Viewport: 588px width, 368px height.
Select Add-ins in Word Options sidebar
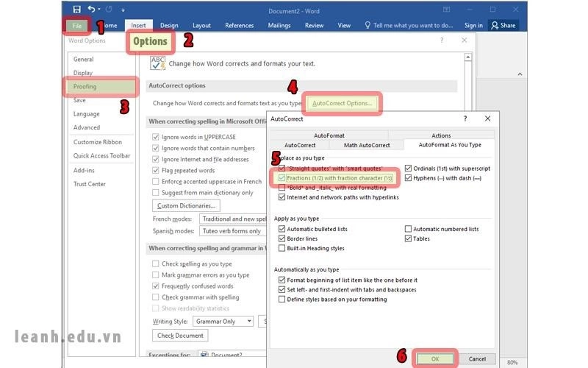tap(84, 170)
